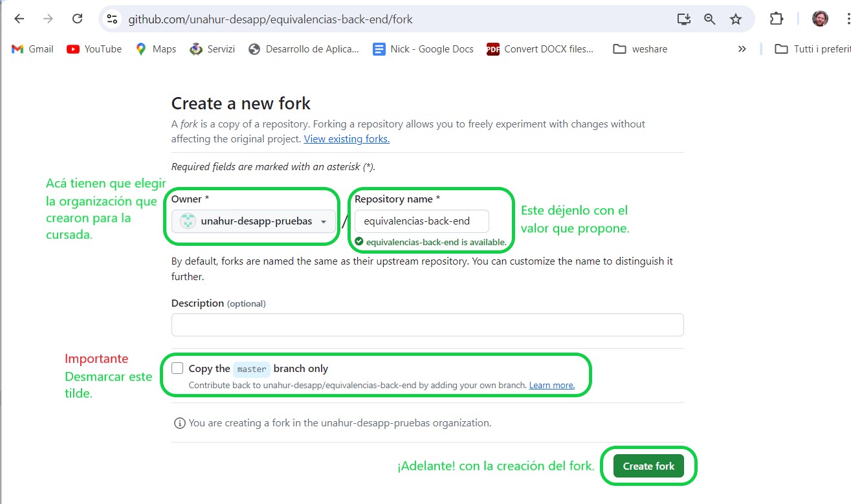Viewport: 851px width, 504px height.
Task: Click the install app icon in address bar
Action: (684, 19)
